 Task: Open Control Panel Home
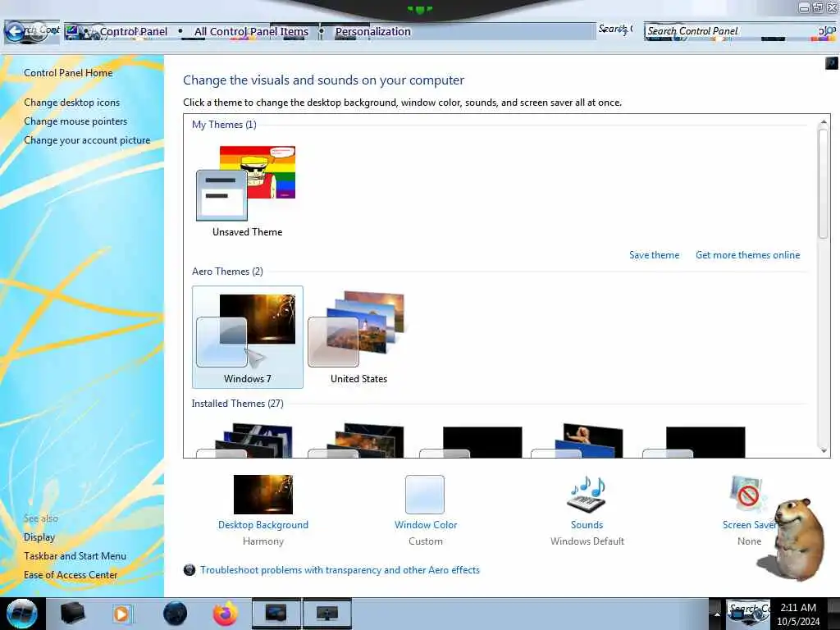68,73
